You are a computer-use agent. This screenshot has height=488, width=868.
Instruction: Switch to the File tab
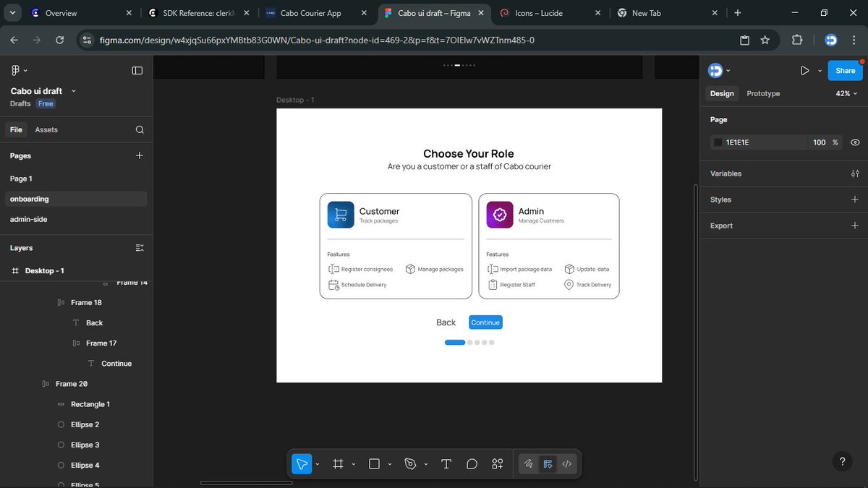click(16, 130)
